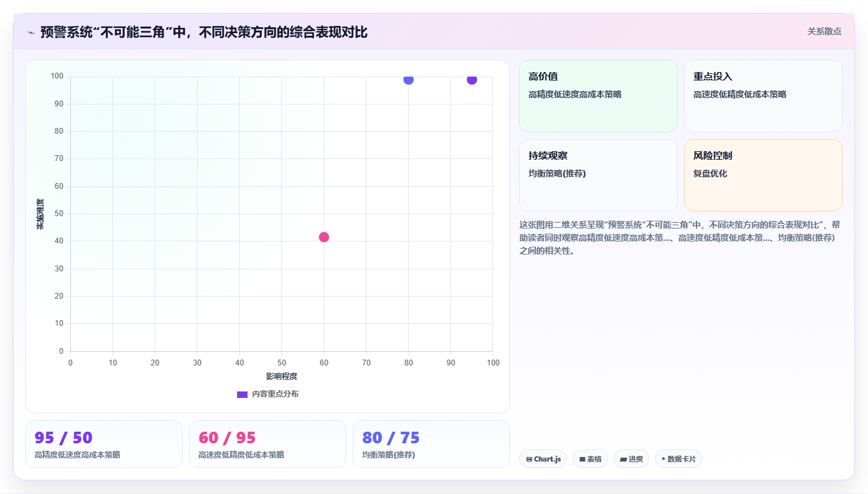Click 复盘优化 text in 风险控制 card
Image resolution: width=868 pixels, height=494 pixels.
point(710,173)
